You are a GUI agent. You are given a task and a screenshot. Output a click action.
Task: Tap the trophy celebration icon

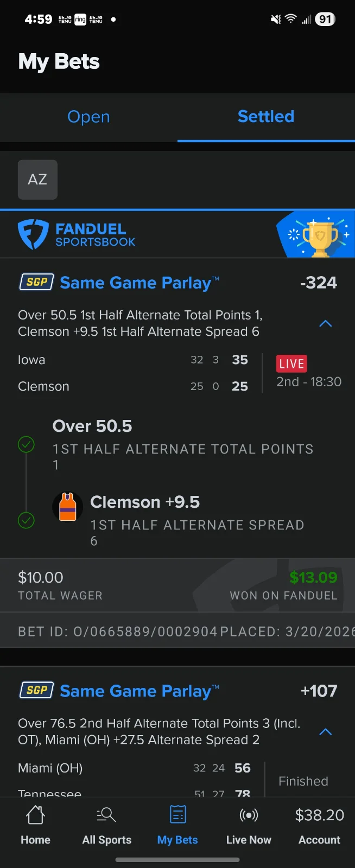[319, 234]
